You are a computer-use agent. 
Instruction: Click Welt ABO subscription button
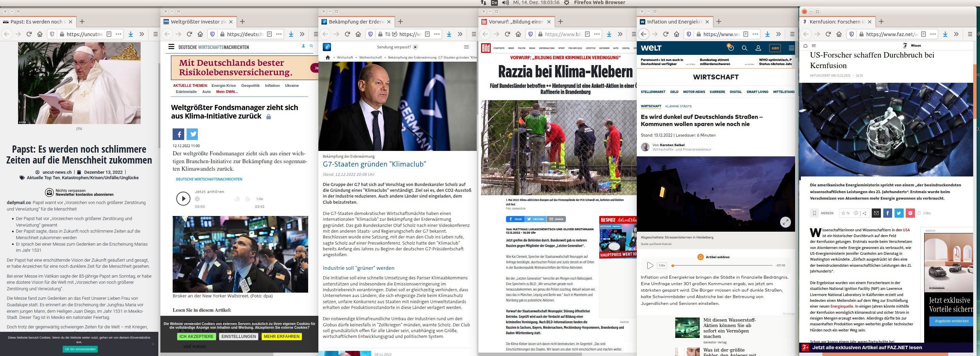point(775,48)
